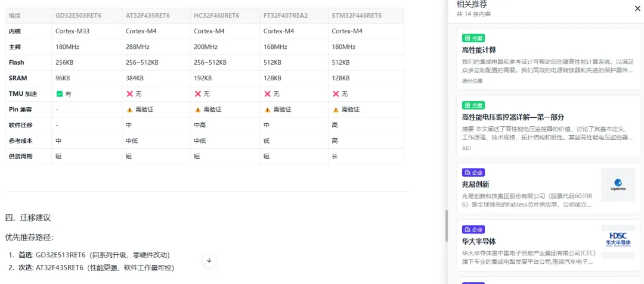Click 方案 tag on 高性能电压监控器 card
Screen dimensions: 644x284
pyautogui.click(x=473, y=105)
